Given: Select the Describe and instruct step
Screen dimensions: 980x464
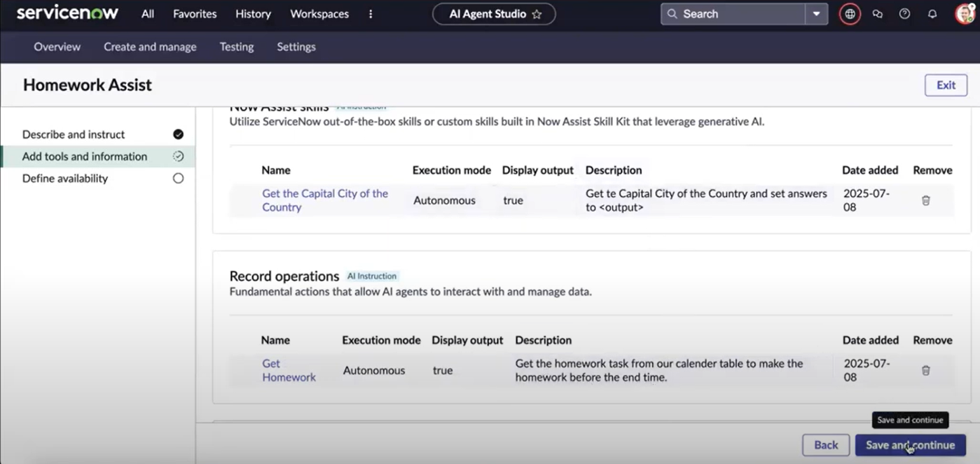Looking at the screenshot, I should click(x=74, y=135).
